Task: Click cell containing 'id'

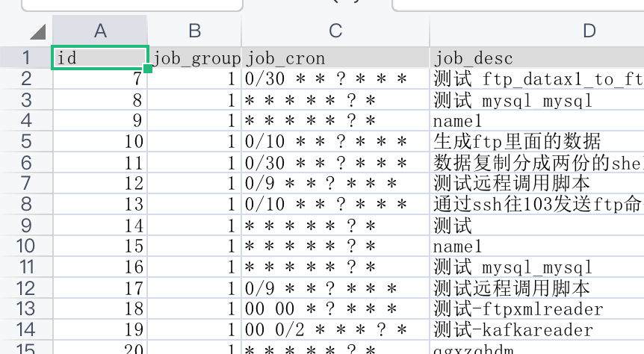Action: point(100,58)
